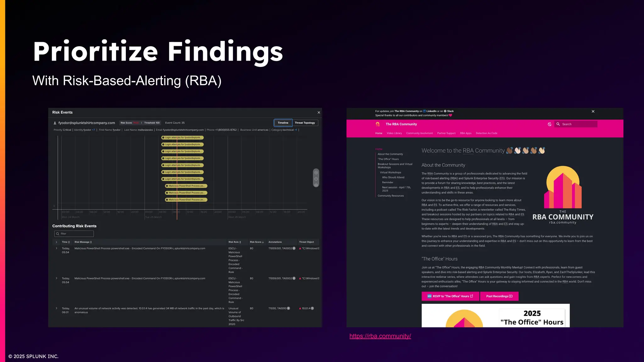Click the unusual volume of network activity message
644x362 pixels.
(x=149, y=310)
